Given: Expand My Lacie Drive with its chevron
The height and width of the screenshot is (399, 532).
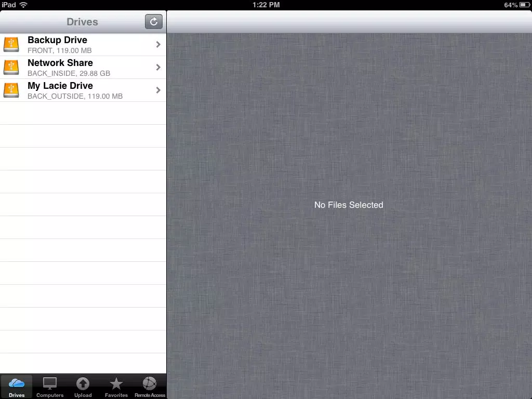Looking at the screenshot, I should 158,90.
